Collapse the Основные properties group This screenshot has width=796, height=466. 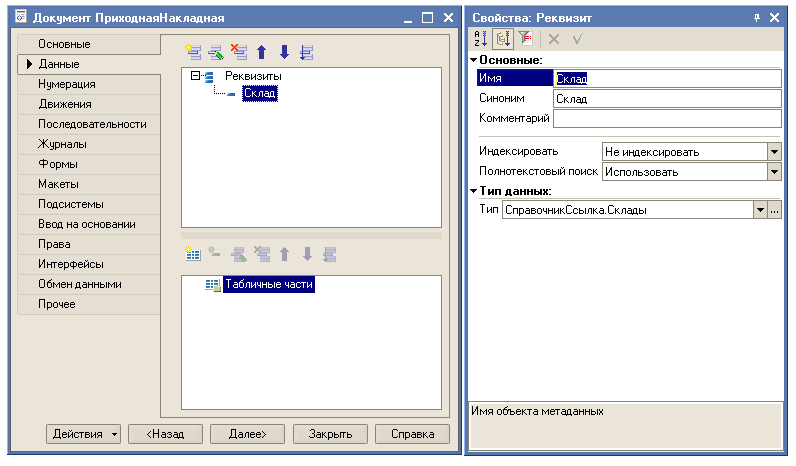(474, 60)
